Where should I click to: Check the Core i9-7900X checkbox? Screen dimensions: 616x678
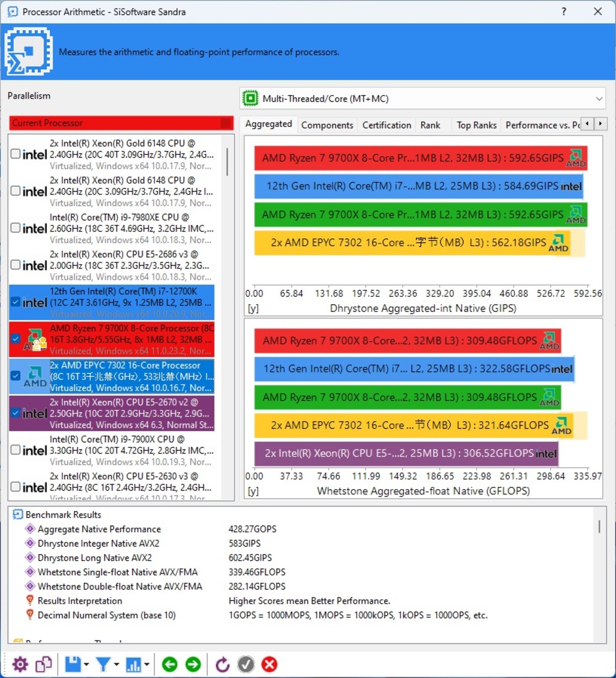tap(15, 450)
